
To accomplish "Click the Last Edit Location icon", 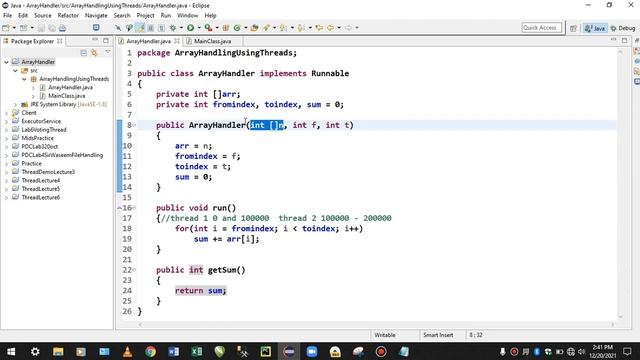I will 319,28.
